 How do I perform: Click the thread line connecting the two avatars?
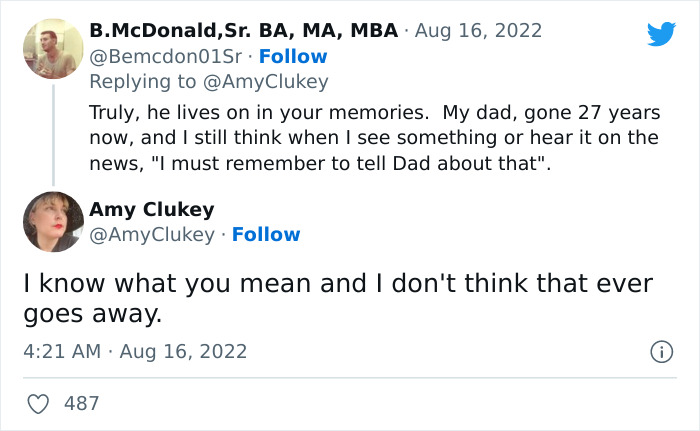click(53, 133)
